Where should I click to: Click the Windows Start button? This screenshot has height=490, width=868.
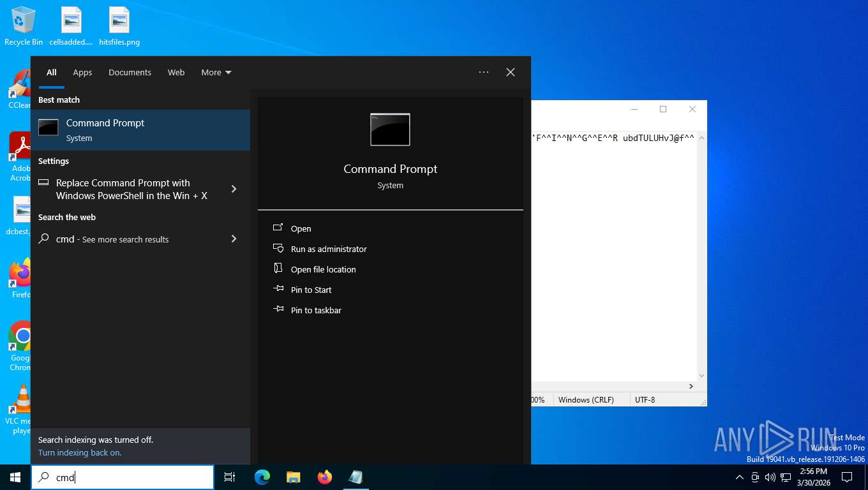[x=15, y=477]
